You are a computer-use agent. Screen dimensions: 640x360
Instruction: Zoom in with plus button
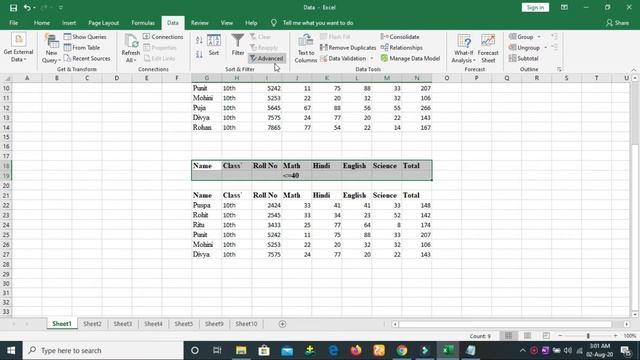tap(616, 336)
